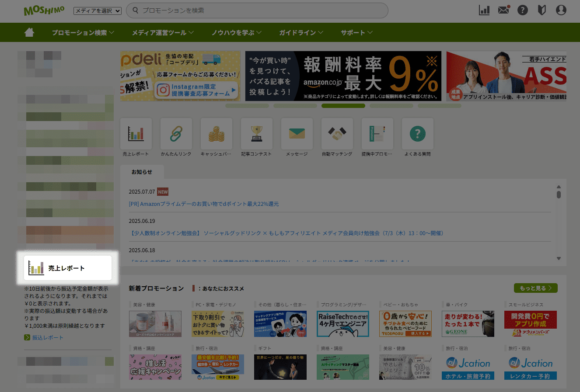580x392 pixels.
Task: Open the 美容・健康 cosmetics promotion thumbnail
Action: tap(155, 324)
